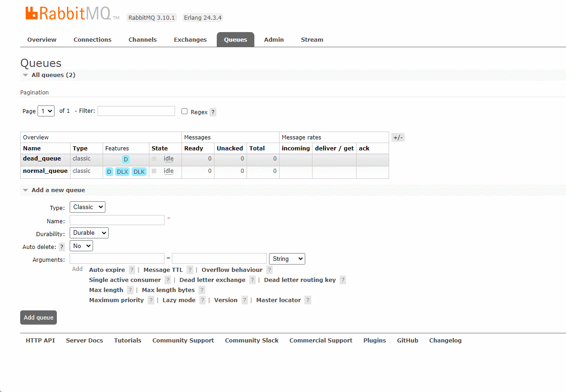Image resolution: width=566 pixels, height=392 pixels.
Task: Sort queues by the Name column header
Action: click(x=32, y=148)
